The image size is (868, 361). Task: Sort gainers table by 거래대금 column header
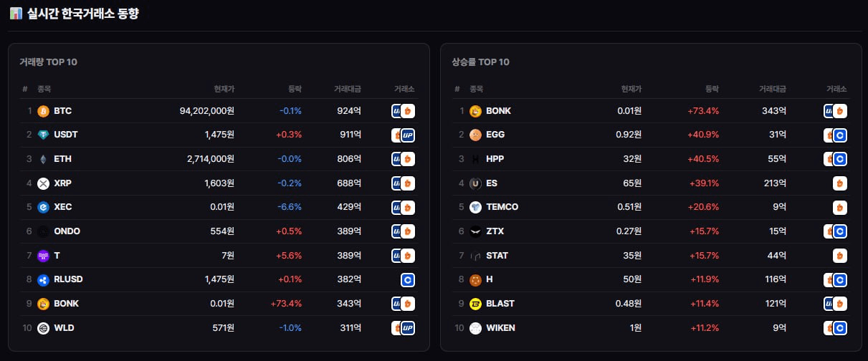coord(773,89)
